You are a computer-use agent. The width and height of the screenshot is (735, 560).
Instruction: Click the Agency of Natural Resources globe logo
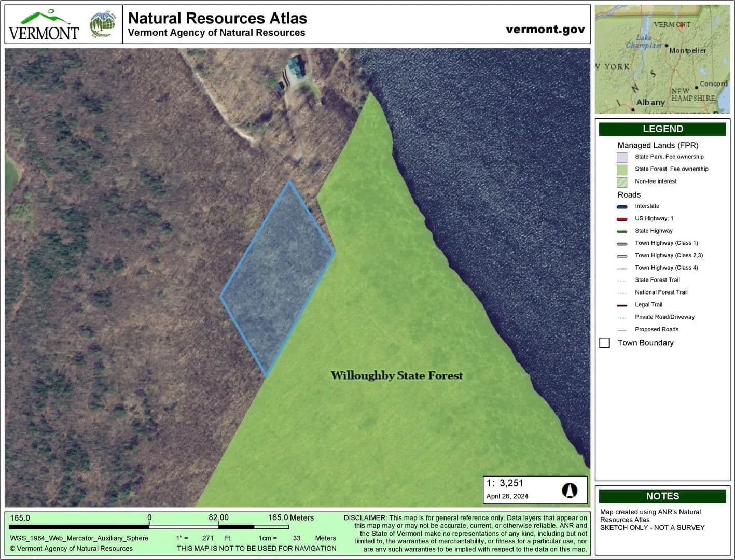[x=102, y=25]
